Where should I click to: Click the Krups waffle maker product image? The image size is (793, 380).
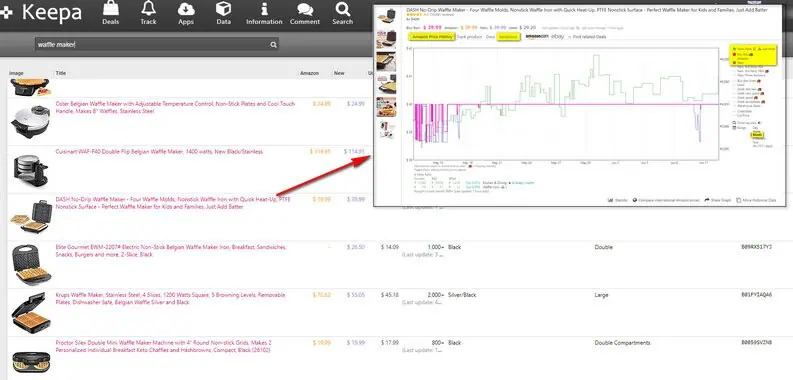pos(30,313)
